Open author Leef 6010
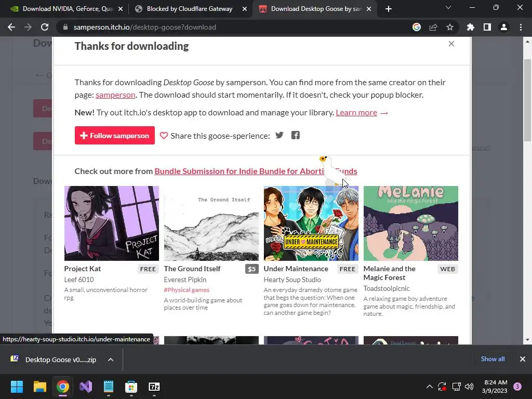Image resolution: width=532 pixels, height=399 pixels. (x=79, y=280)
